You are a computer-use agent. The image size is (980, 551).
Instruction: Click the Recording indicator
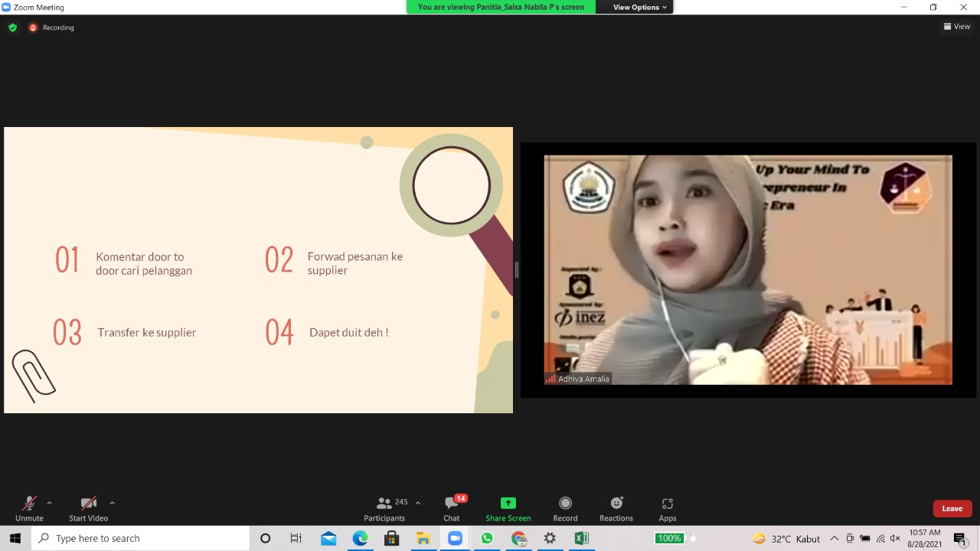coord(51,28)
